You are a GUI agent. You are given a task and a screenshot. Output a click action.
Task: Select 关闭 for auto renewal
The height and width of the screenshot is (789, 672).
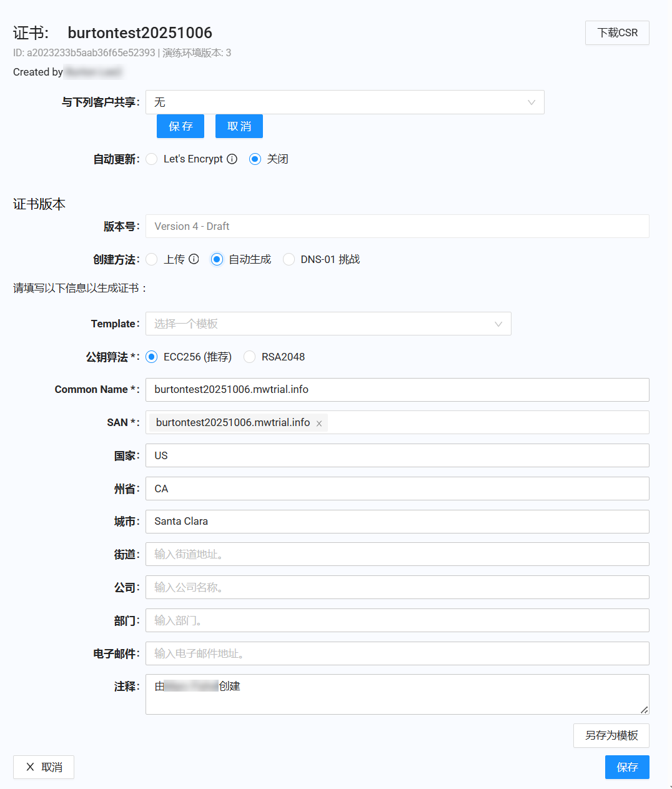pyautogui.click(x=255, y=159)
